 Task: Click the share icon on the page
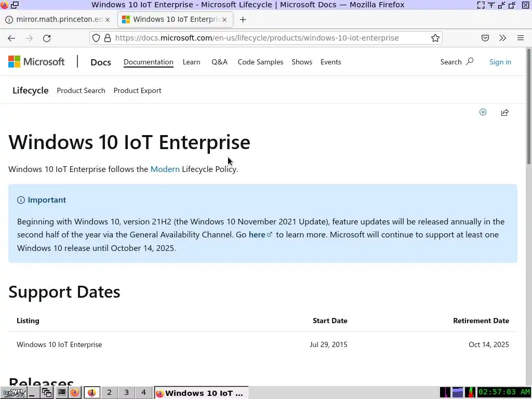click(505, 112)
